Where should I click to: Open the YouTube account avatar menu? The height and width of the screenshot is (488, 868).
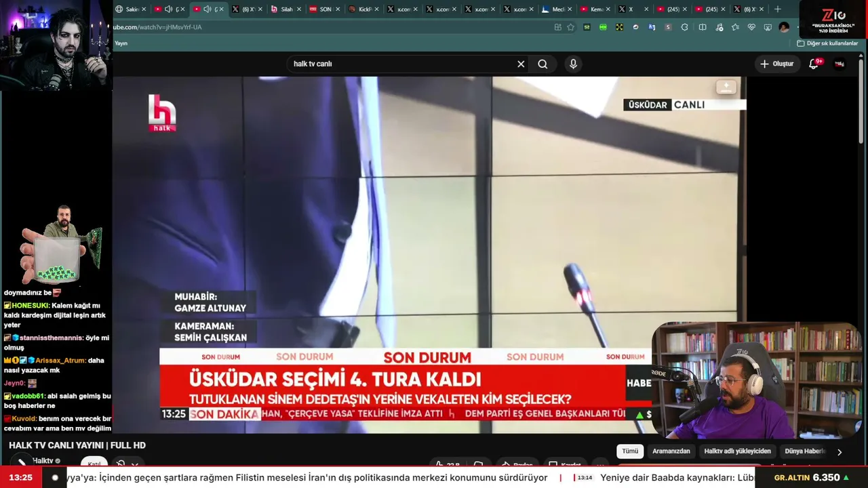(x=840, y=64)
